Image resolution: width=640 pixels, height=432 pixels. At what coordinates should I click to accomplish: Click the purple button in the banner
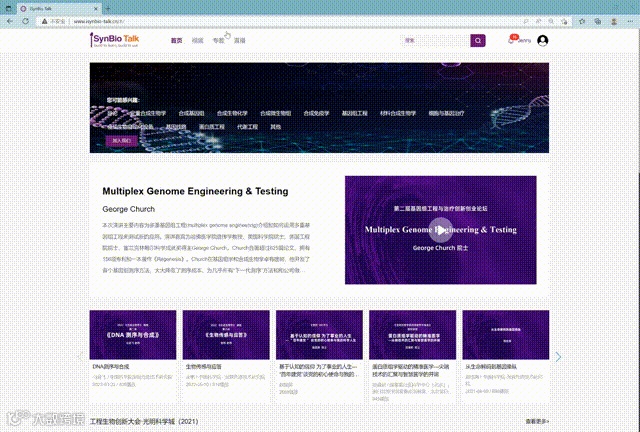122,140
